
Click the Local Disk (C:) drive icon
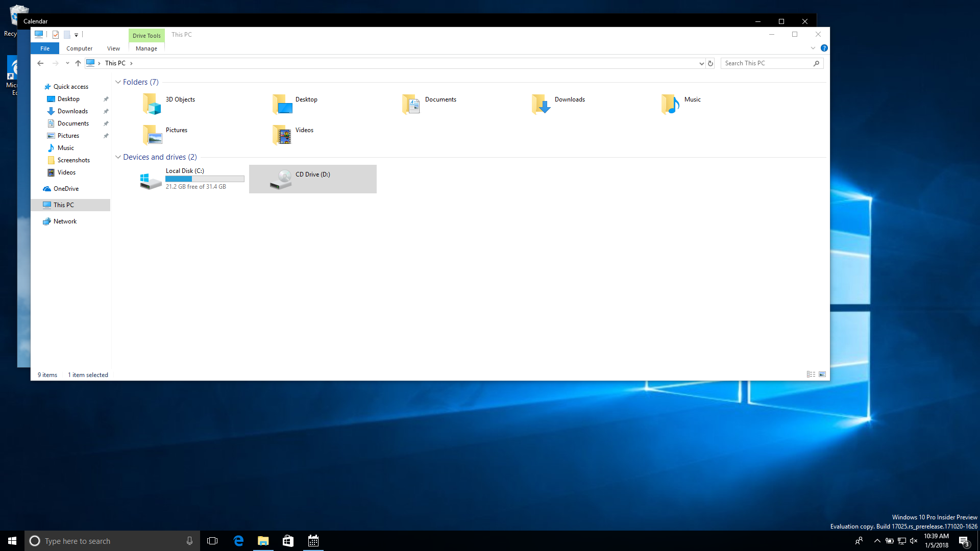click(x=151, y=180)
